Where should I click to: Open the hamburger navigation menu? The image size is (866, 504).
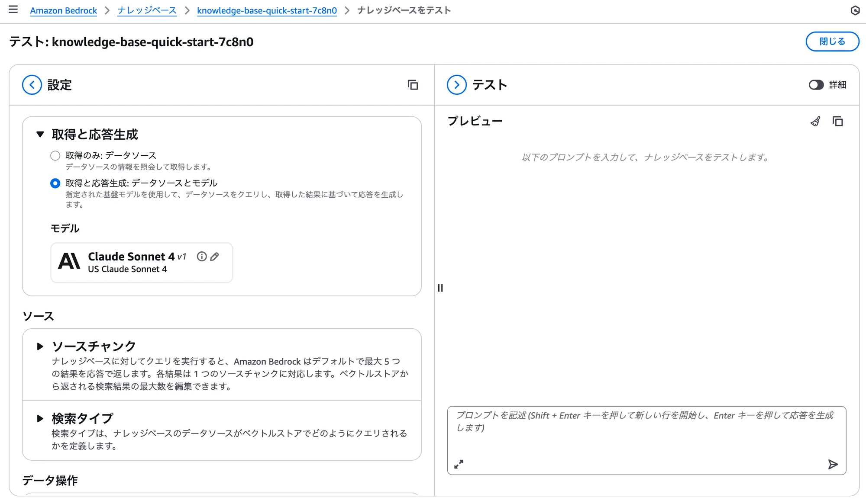coord(13,10)
